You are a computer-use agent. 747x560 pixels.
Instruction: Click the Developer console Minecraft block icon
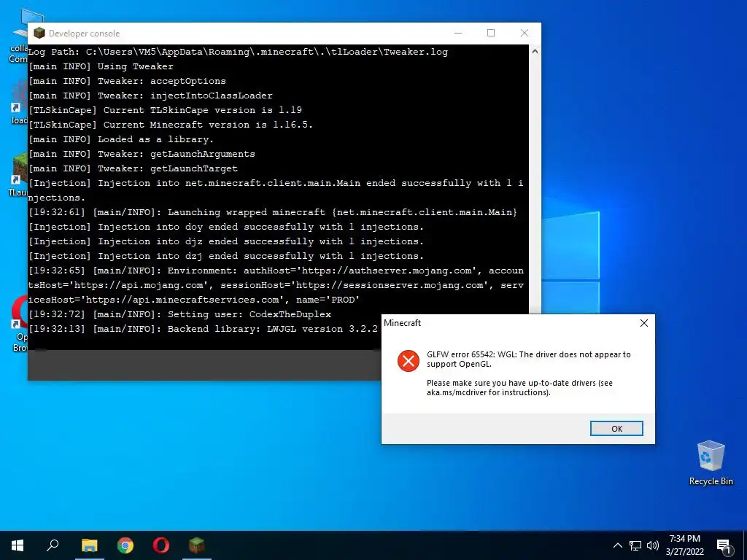point(39,33)
